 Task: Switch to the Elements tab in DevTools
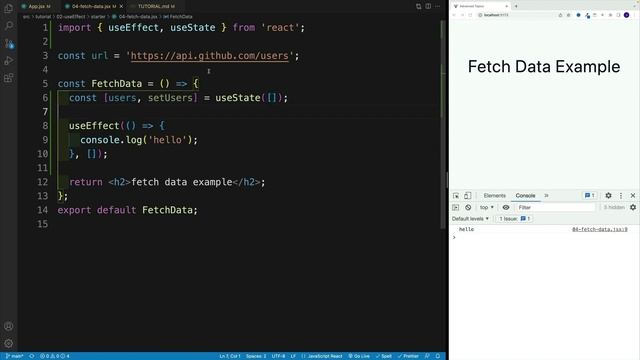pyautogui.click(x=494, y=196)
